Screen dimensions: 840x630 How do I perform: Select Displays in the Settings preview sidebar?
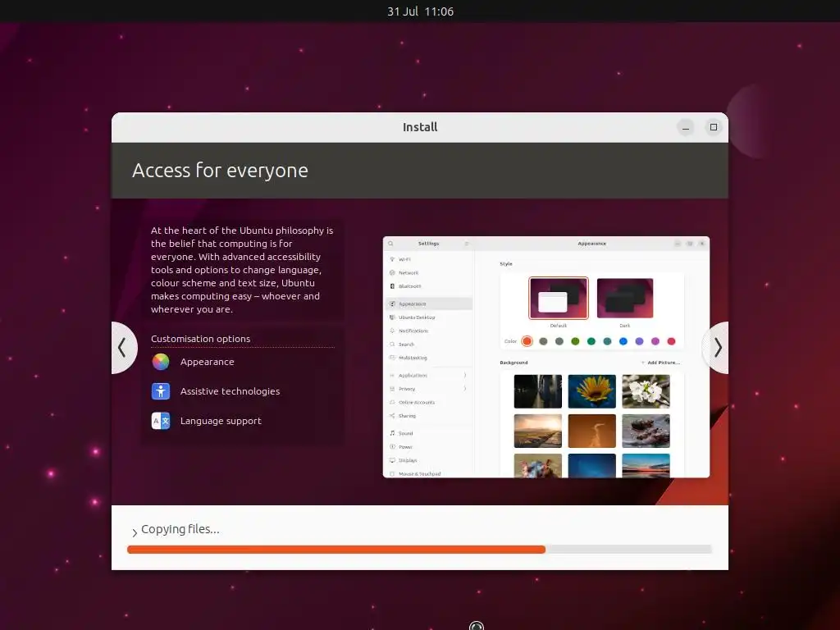[x=428, y=460]
